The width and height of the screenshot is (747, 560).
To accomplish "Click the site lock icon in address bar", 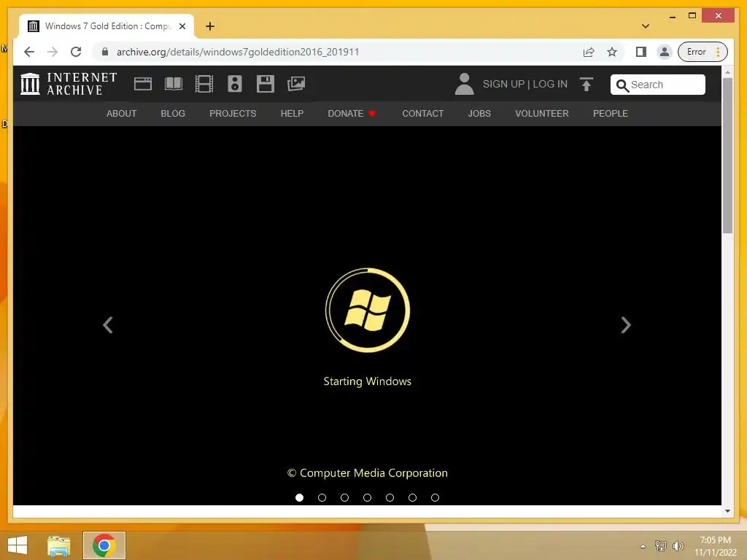I will [x=105, y=52].
